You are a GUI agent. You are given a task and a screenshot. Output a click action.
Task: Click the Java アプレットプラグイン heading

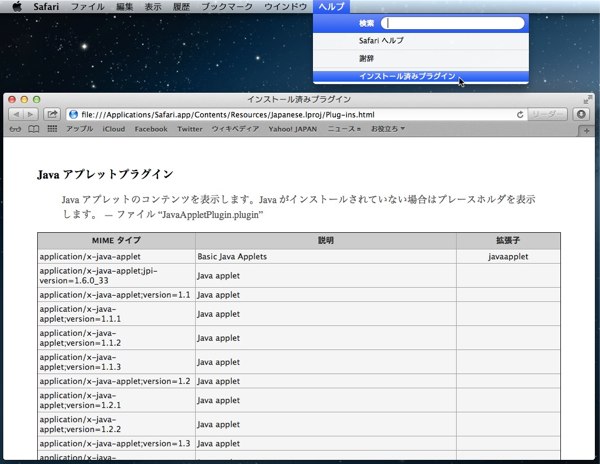pos(105,174)
